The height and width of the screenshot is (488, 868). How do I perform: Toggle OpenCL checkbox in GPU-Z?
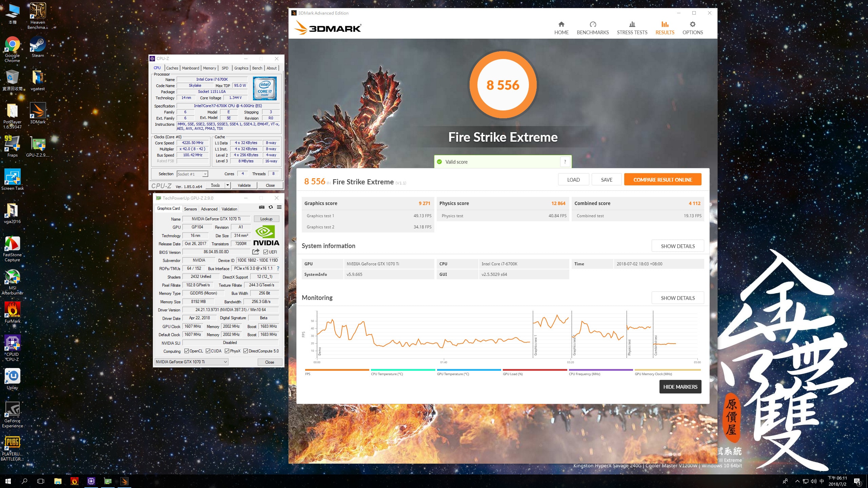[x=186, y=351]
